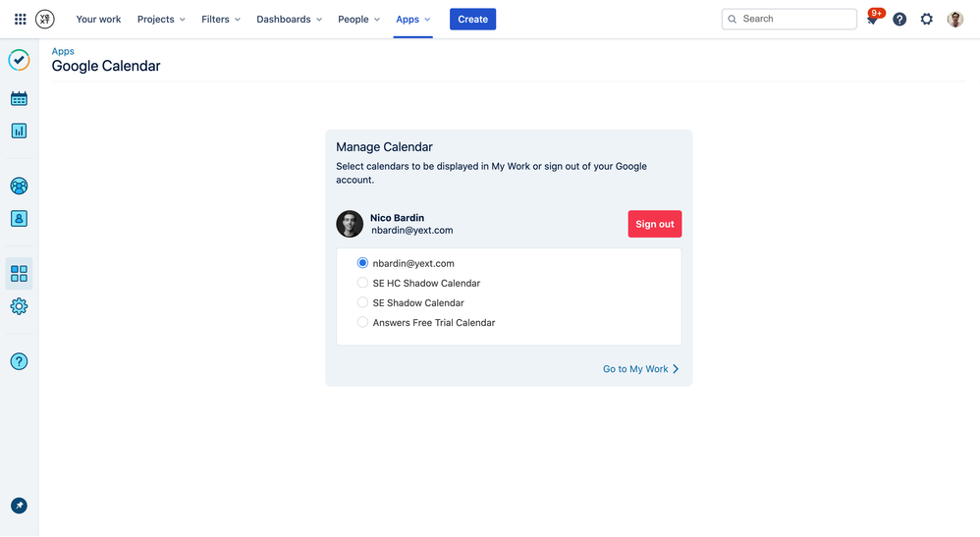This screenshot has height=537, width=980.
Task: Click the pin icon at sidebar bottom
Action: [x=19, y=506]
